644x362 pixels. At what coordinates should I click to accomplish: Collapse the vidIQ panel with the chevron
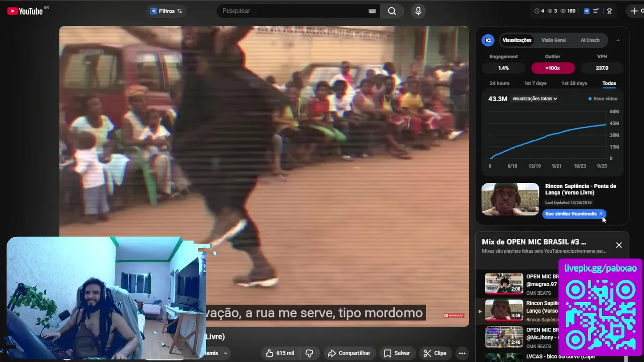point(618,40)
